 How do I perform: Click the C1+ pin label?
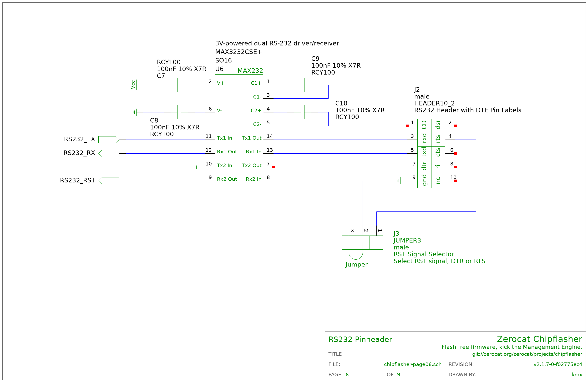coord(256,83)
